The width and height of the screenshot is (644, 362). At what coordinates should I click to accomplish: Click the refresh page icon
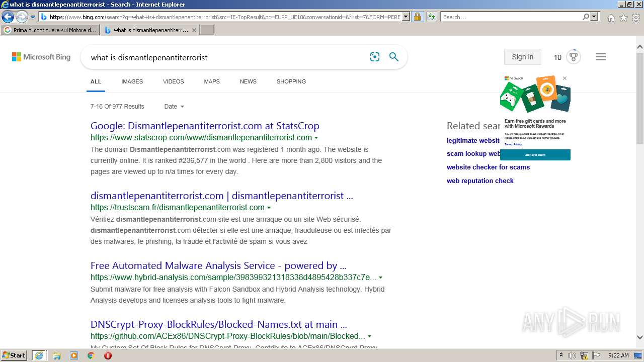[432, 17]
